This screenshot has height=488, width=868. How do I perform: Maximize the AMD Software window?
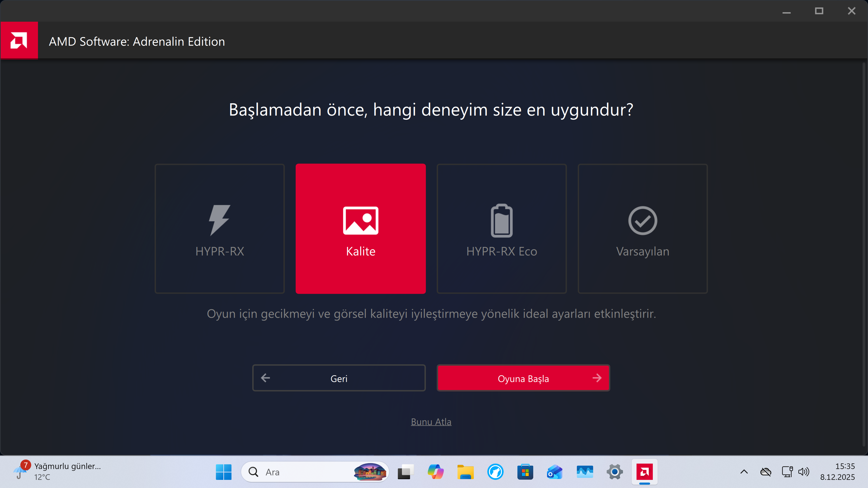pos(819,11)
